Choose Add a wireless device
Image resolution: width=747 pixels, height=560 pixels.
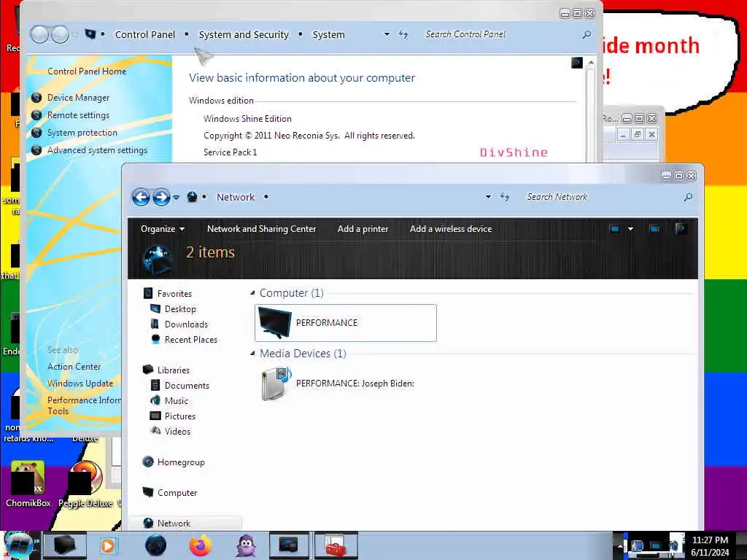point(451,229)
